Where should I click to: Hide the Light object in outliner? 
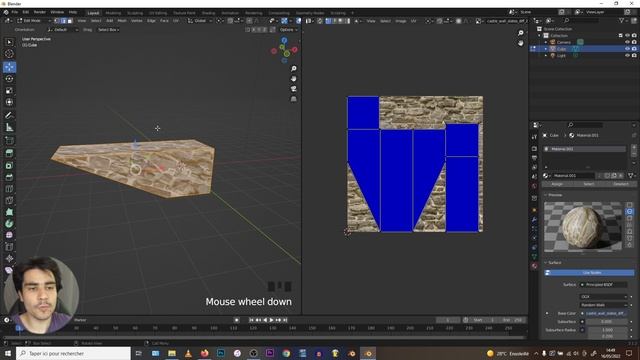click(x=627, y=55)
